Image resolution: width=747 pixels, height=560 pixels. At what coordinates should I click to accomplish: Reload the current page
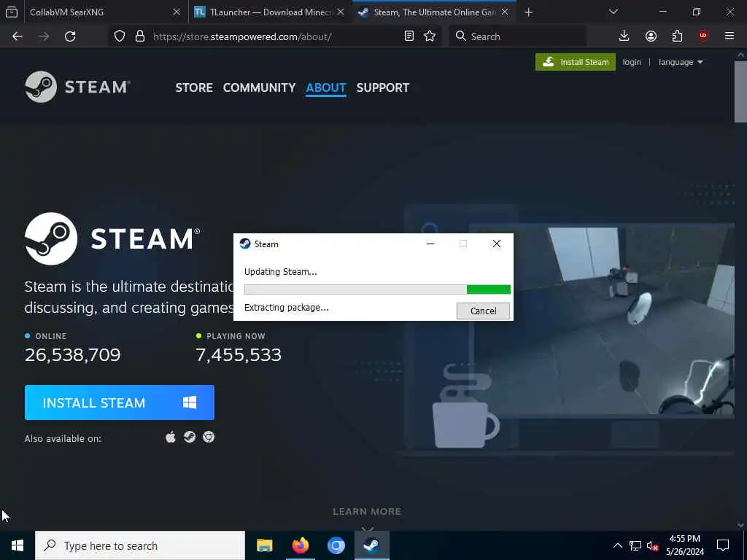click(70, 36)
